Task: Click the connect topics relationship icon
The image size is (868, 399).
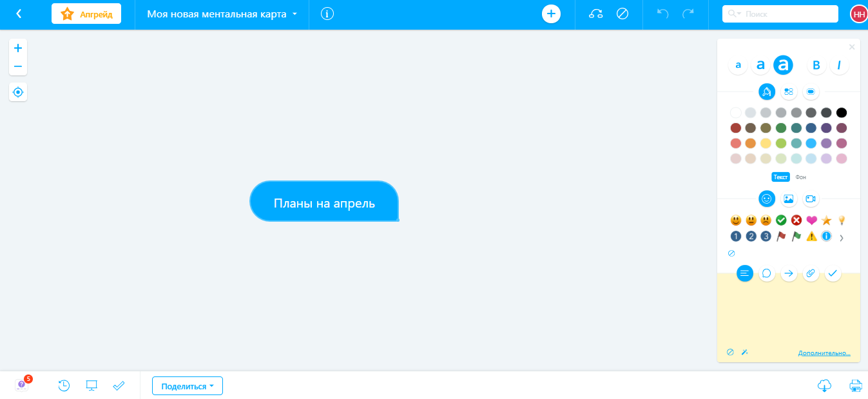Action: click(x=596, y=14)
